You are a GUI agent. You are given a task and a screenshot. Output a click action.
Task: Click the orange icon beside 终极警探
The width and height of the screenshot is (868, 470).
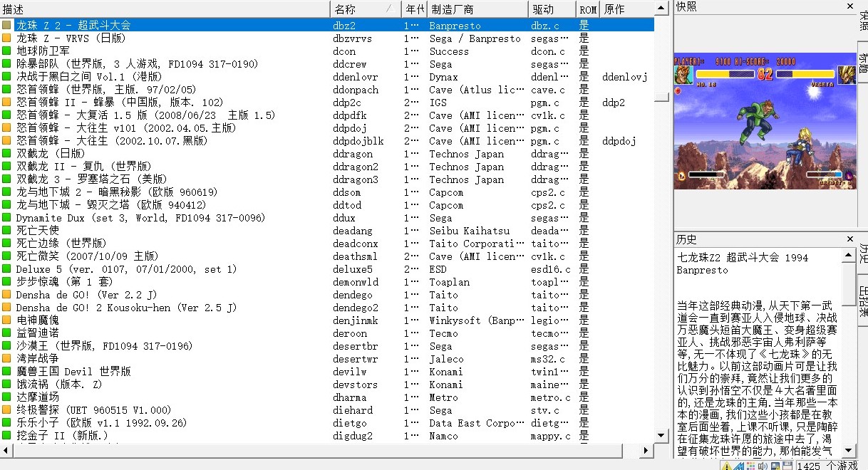(x=7, y=410)
